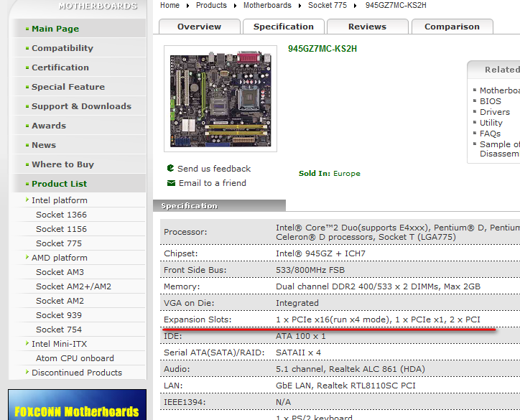520x420 pixels.
Task: Click the motherboard product thumbnail image
Action: [x=220, y=99]
